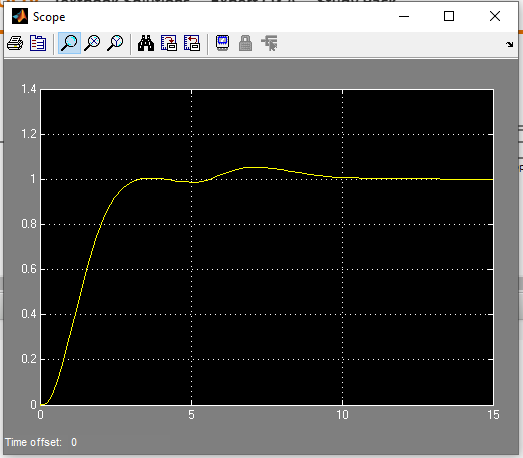Toggle the Zoom tool
The height and width of the screenshot is (458, 523).
(x=69, y=43)
